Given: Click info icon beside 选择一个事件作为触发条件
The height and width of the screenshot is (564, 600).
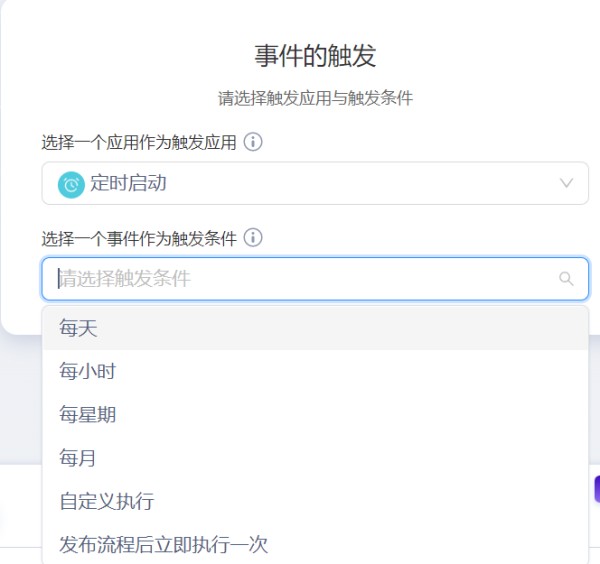Looking at the screenshot, I should 253,238.
